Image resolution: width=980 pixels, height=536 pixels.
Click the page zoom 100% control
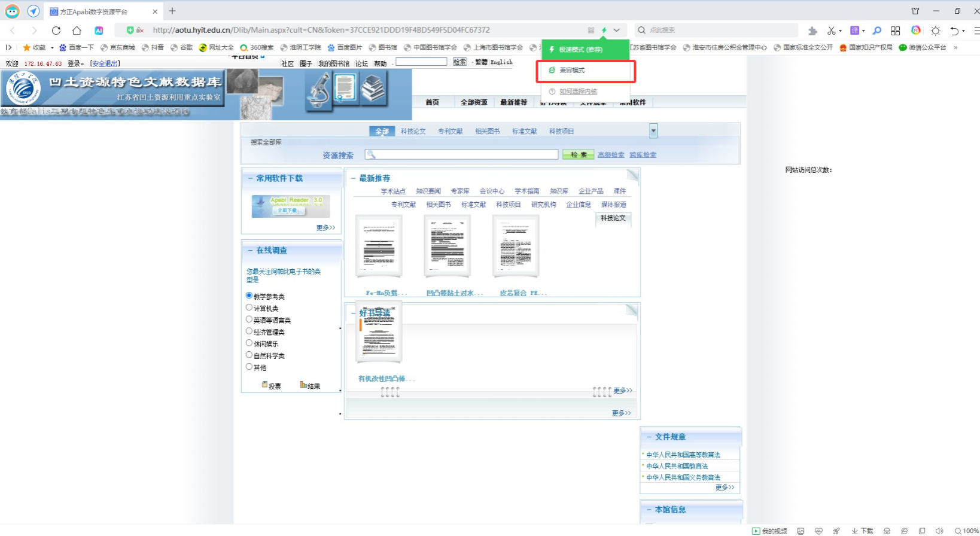967,531
